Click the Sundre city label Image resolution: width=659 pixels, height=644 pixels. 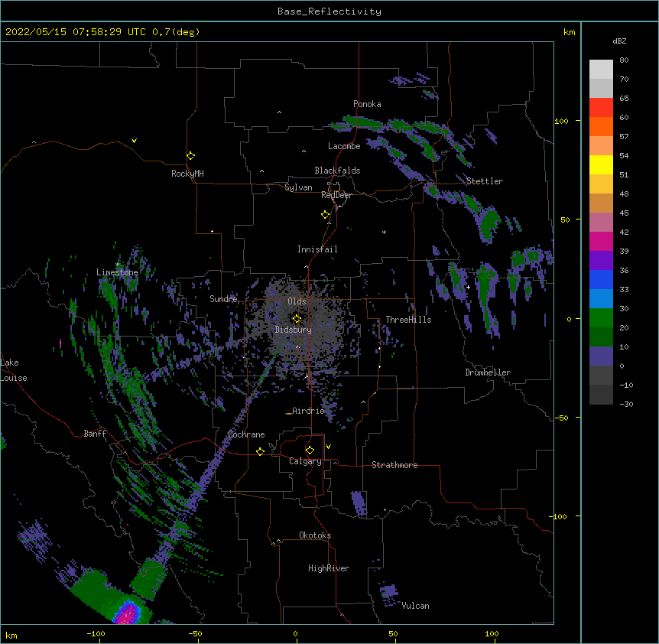coord(223,299)
